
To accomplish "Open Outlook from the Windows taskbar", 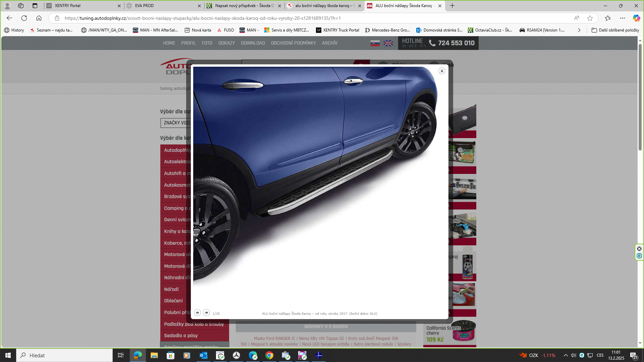I will pyautogui.click(x=203, y=355).
